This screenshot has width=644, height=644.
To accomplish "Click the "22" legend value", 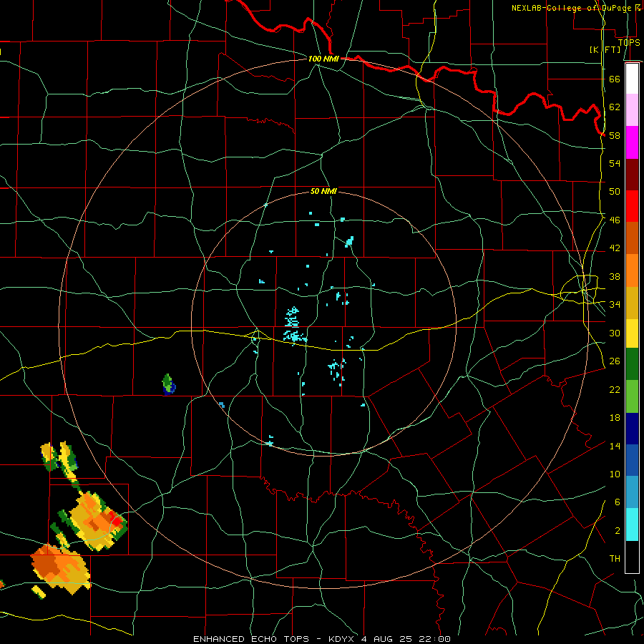I will 615,389.
